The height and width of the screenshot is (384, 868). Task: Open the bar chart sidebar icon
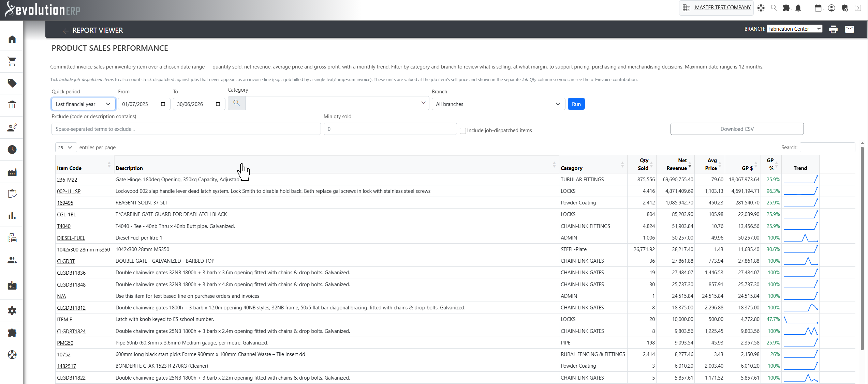click(x=12, y=216)
